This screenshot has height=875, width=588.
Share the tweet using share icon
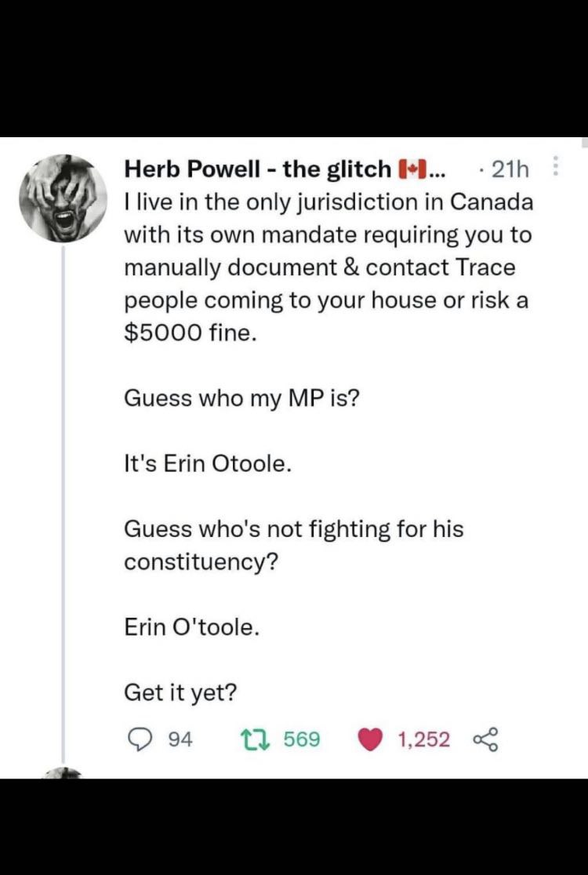click(x=485, y=740)
